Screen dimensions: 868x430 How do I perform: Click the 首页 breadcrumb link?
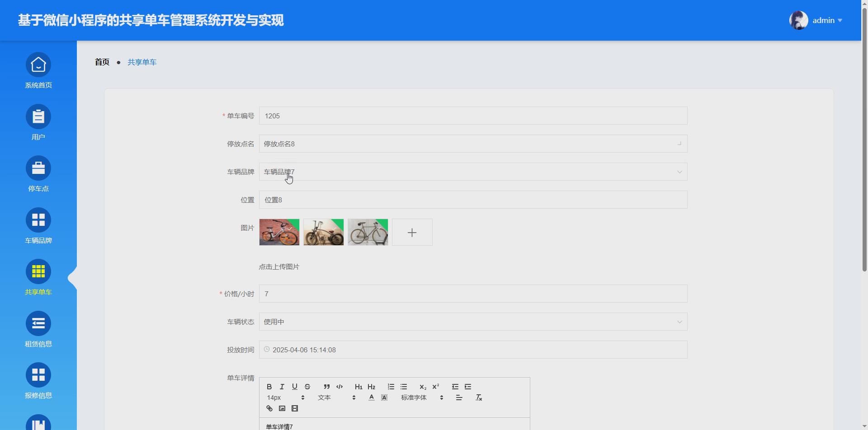[102, 62]
